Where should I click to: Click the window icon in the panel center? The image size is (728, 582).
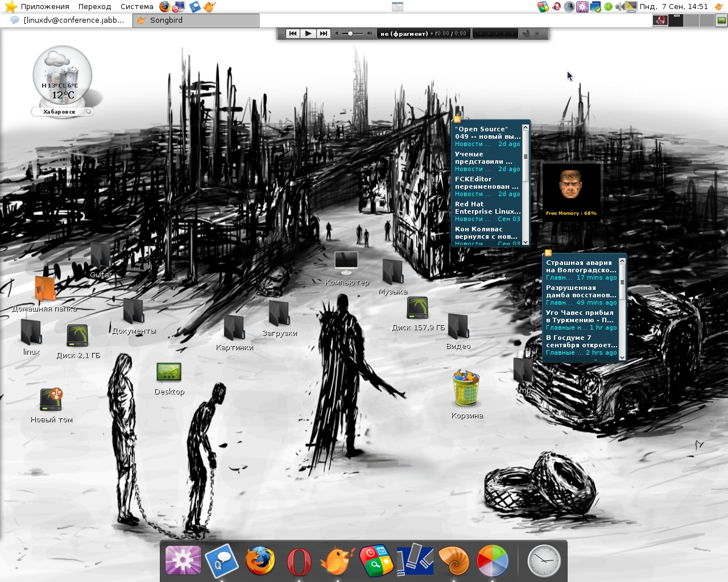click(398, 7)
